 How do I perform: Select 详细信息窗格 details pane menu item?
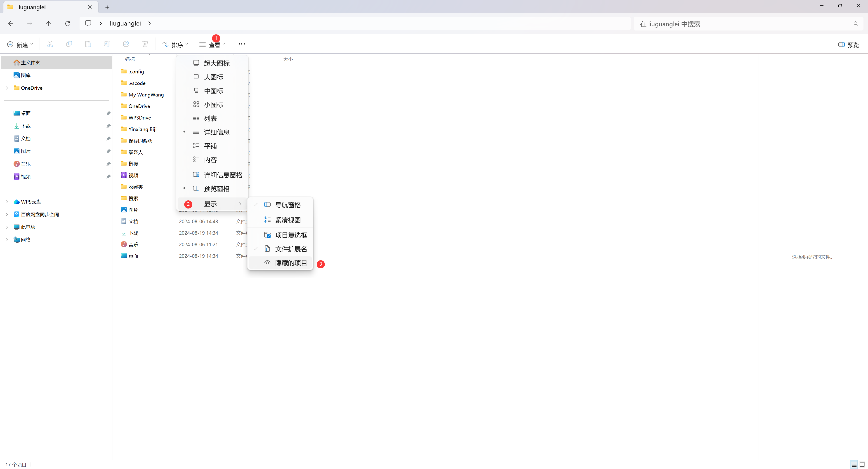pyautogui.click(x=223, y=175)
